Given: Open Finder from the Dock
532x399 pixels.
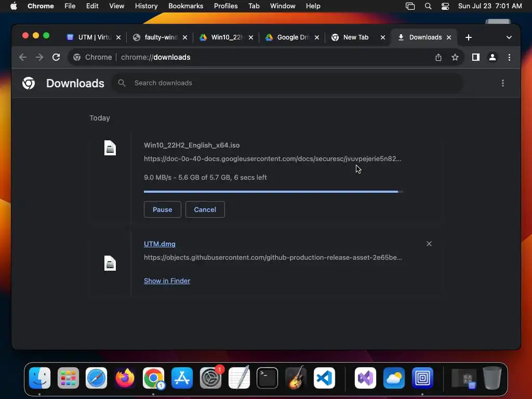Looking at the screenshot, I should pos(39,378).
